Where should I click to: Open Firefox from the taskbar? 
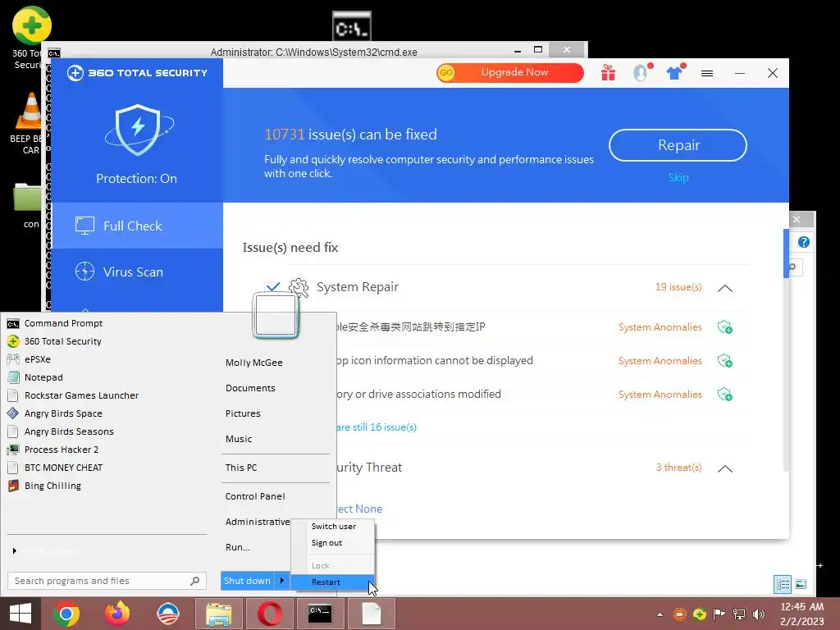click(116, 614)
